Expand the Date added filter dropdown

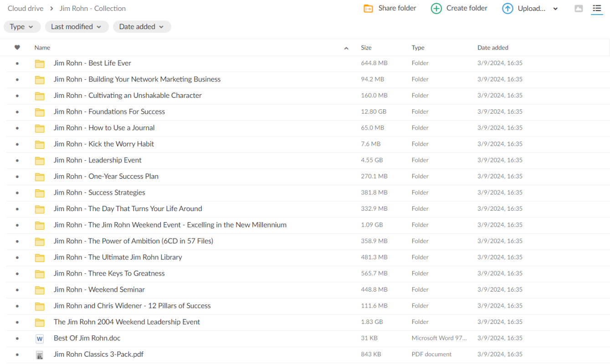click(142, 27)
